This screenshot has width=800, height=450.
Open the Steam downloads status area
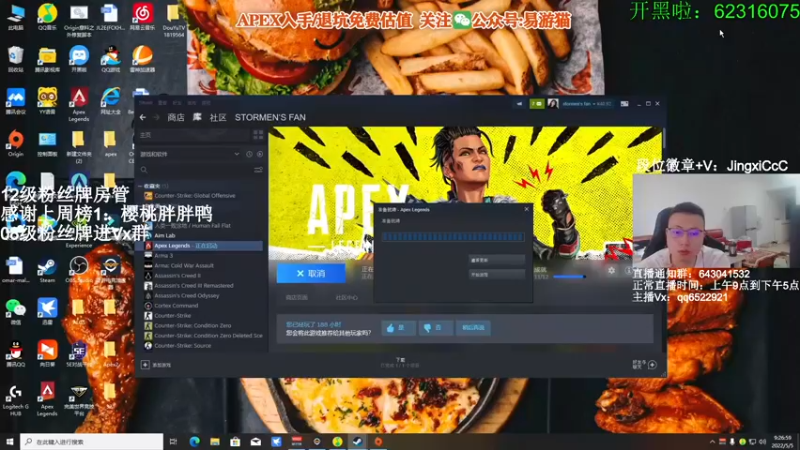pos(400,363)
